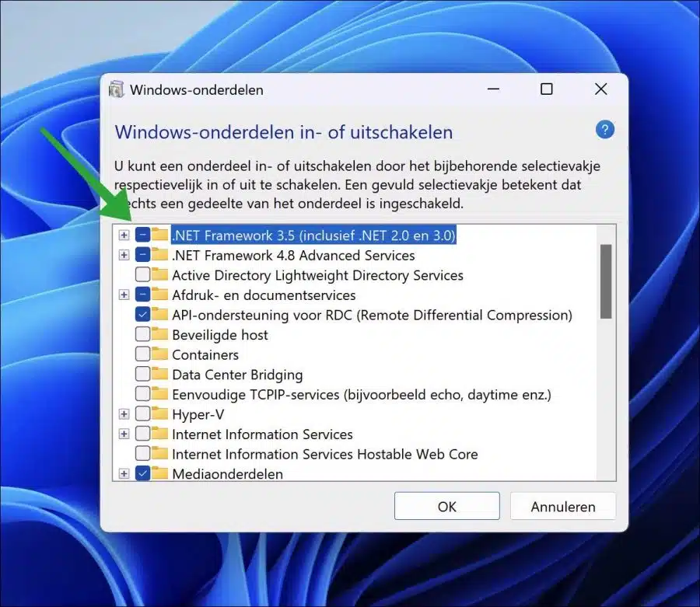Minimize the Windows-onderdelen dialog
The image size is (700, 607).
point(493,89)
